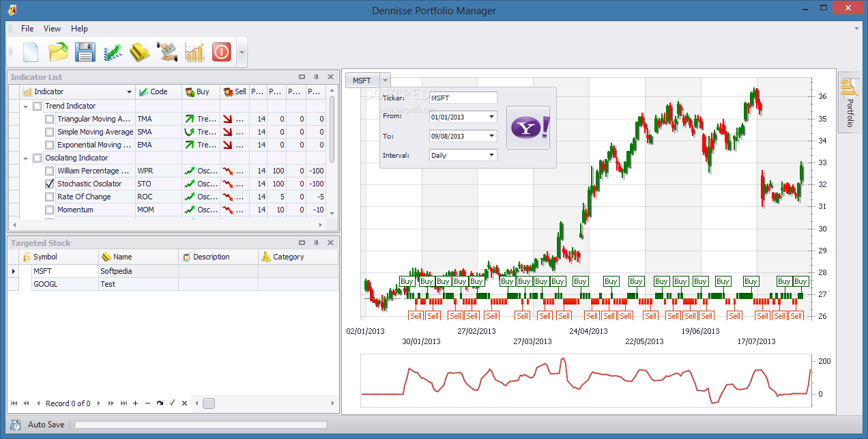
Task: Pin the Targeted Stock panel
Action: coord(316,243)
